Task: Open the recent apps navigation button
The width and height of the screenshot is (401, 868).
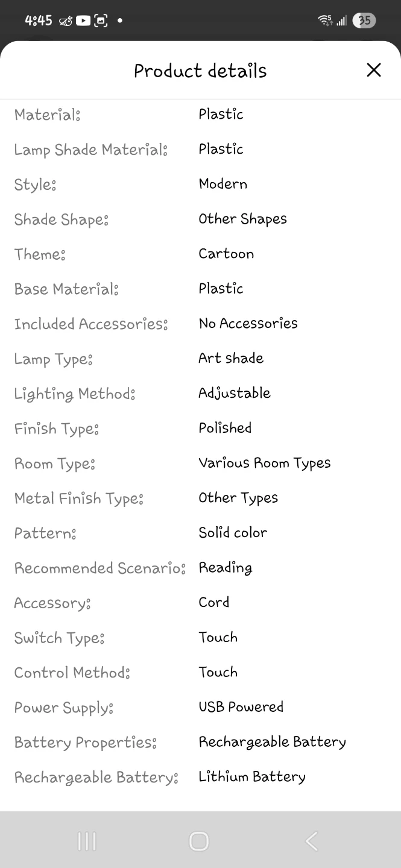Action: (87, 841)
